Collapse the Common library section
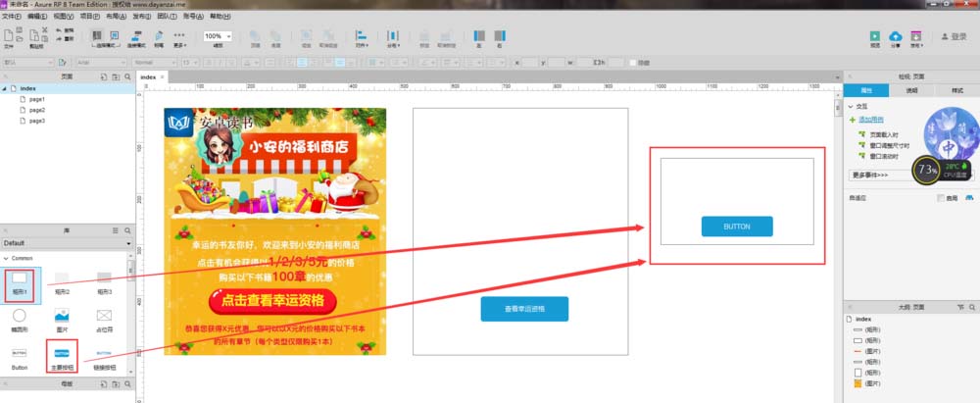 [x=6, y=258]
